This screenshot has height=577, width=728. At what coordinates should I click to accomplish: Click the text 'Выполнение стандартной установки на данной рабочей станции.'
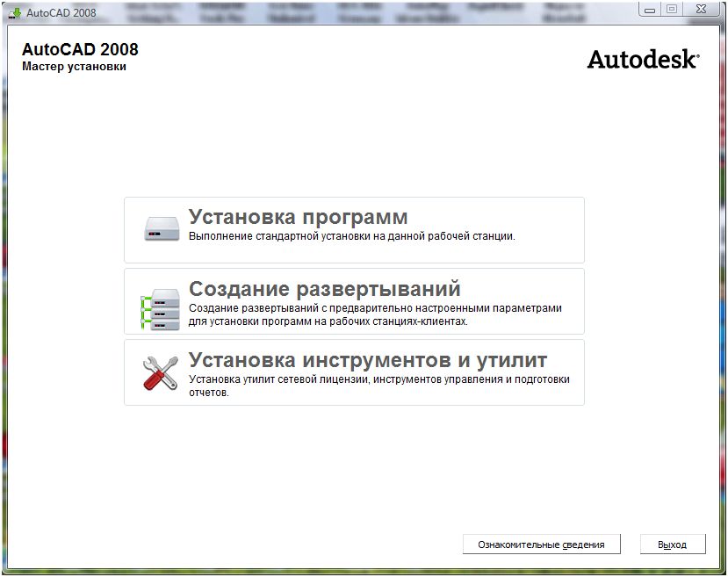tap(351, 236)
